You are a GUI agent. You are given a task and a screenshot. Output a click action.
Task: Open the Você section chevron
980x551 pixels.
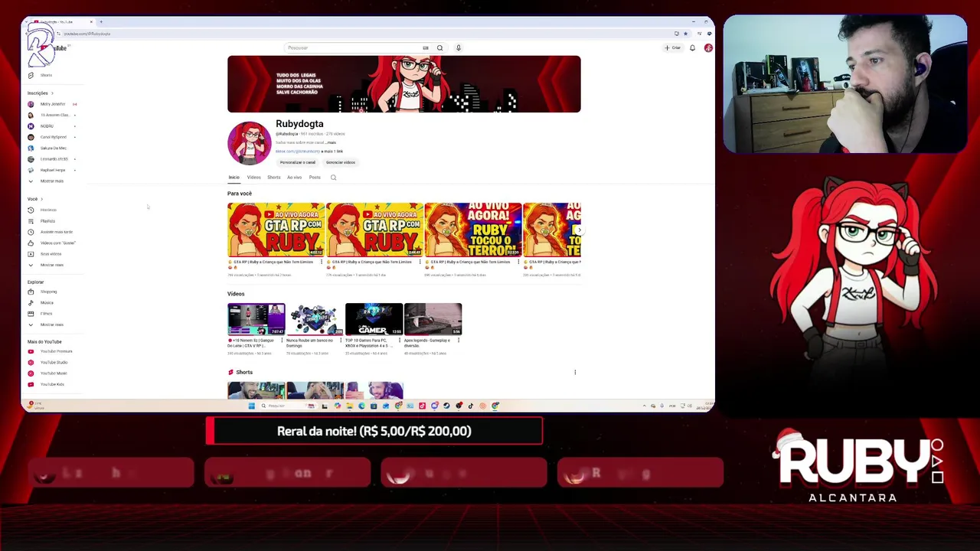[x=41, y=199]
